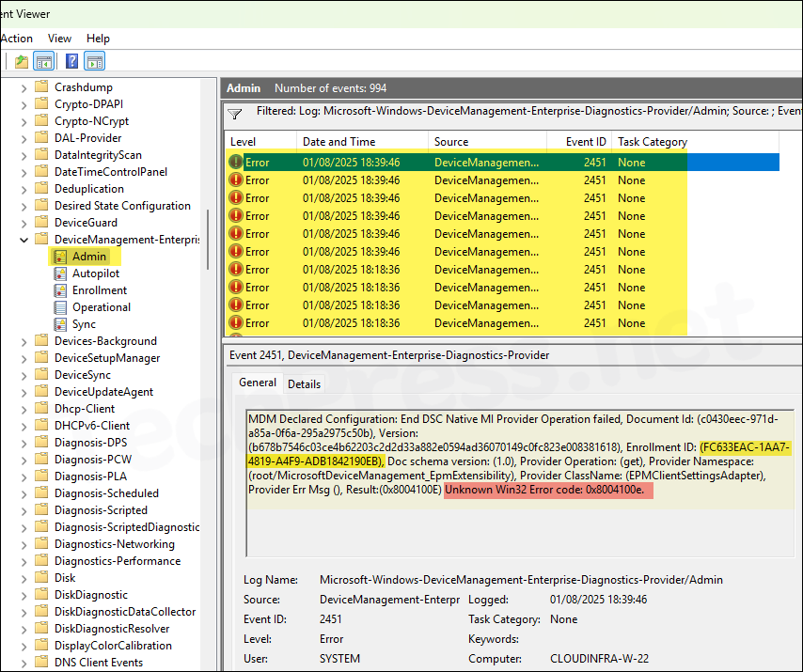Screen dimensions: 803x672
Task: Click the Crashdump folder icon
Action: pos(41,86)
